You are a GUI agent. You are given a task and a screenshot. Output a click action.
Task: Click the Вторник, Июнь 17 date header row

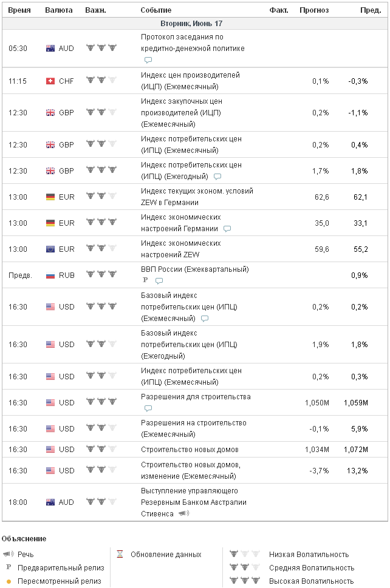(x=195, y=24)
